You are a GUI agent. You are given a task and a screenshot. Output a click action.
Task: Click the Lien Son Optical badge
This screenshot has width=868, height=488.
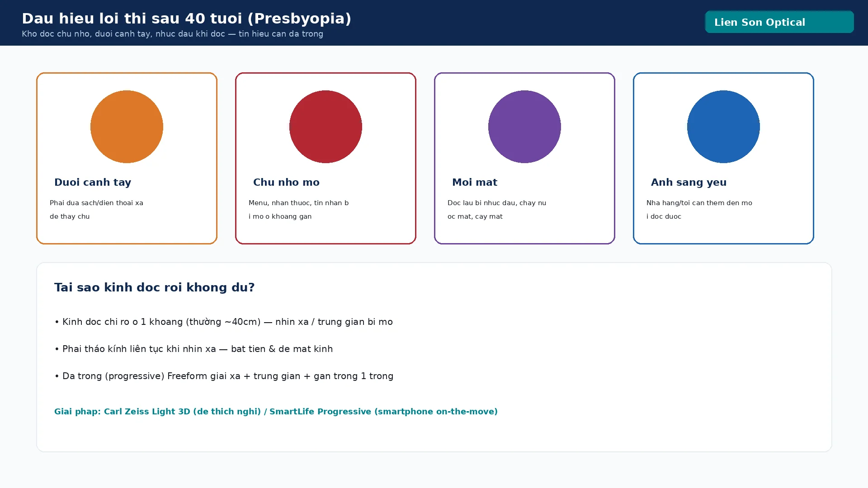[779, 22]
